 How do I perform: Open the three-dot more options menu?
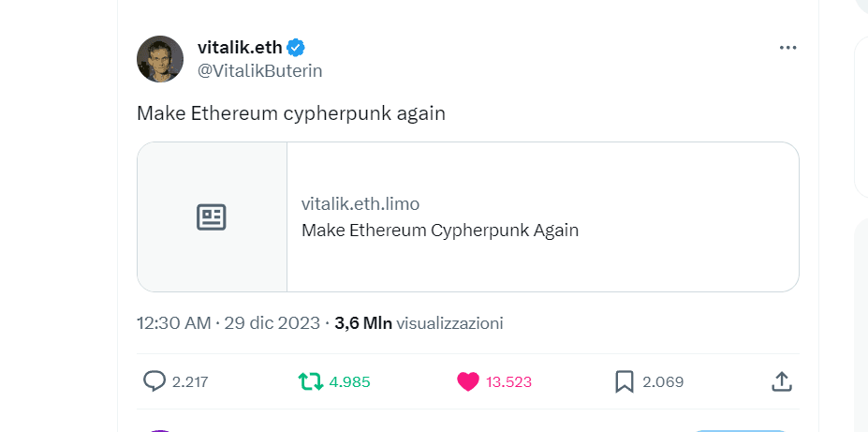(x=787, y=48)
